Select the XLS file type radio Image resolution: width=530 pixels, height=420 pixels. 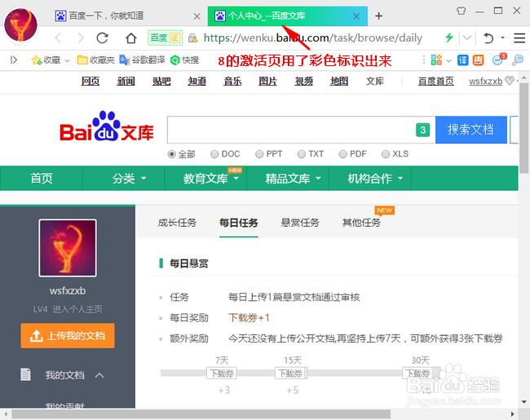[x=386, y=154]
